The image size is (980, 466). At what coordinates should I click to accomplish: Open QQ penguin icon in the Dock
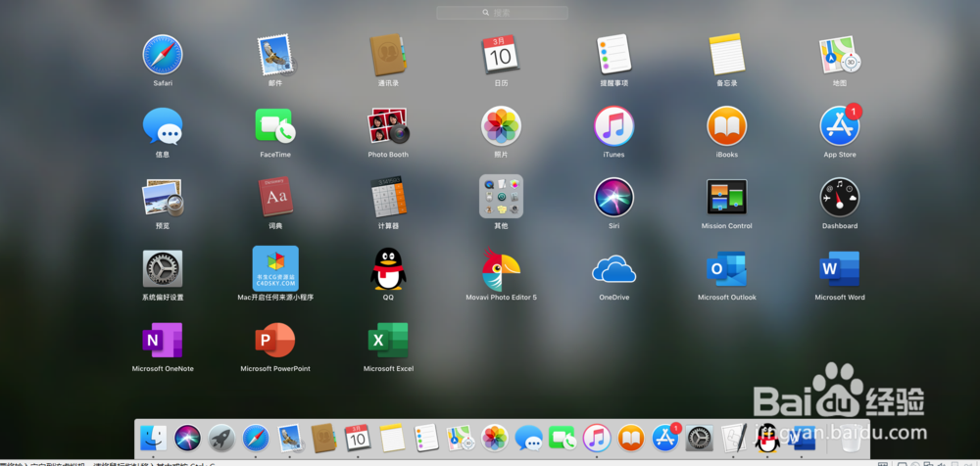point(767,439)
